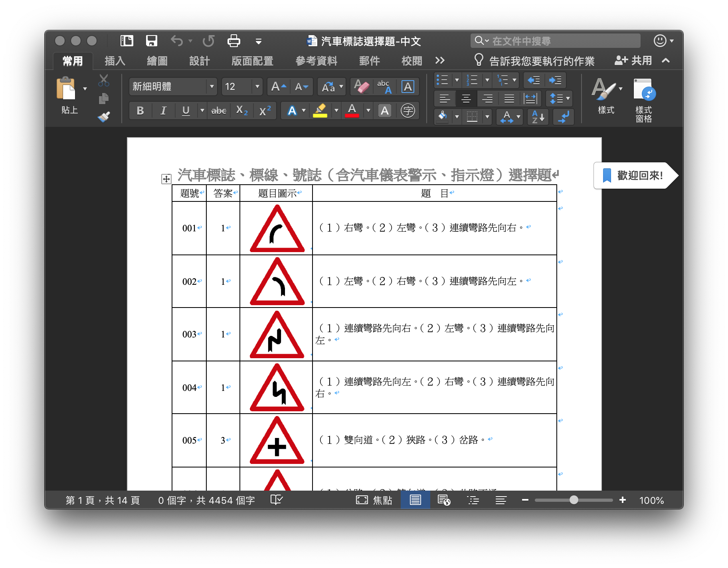Screen dimensions: 728x568
Task: Click the Print icon in title bar
Action: click(233, 41)
